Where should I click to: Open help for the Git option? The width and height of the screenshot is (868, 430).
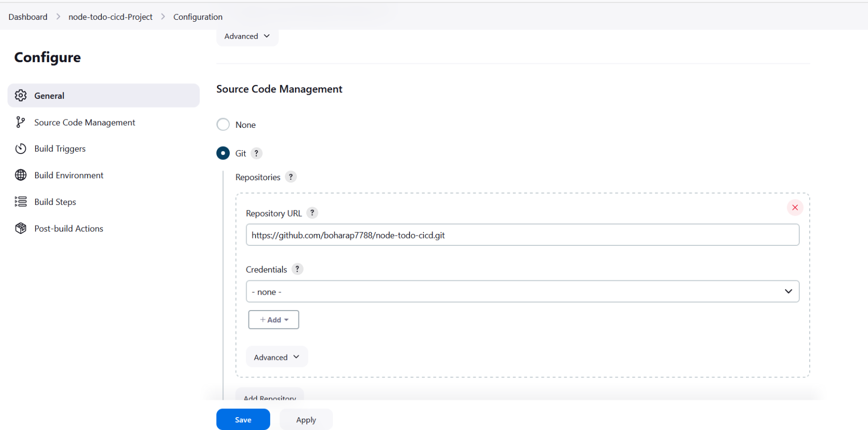256,153
